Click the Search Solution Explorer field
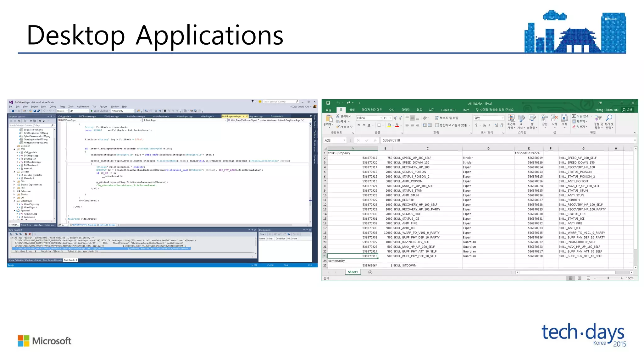The width and height of the screenshot is (644, 362). click(32, 125)
